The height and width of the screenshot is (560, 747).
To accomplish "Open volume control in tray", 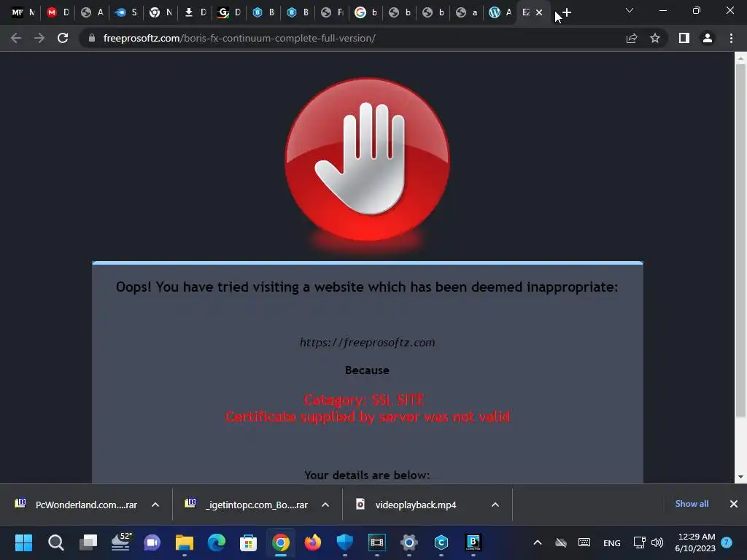I will point(657,542).
